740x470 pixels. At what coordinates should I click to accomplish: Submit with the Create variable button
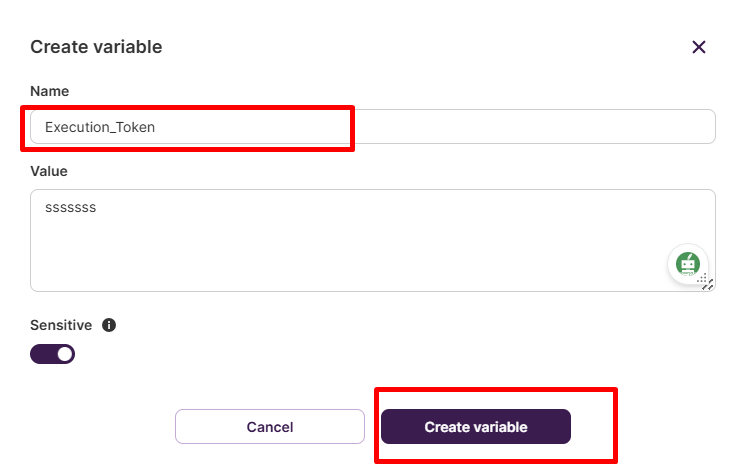tap(475, 427)
